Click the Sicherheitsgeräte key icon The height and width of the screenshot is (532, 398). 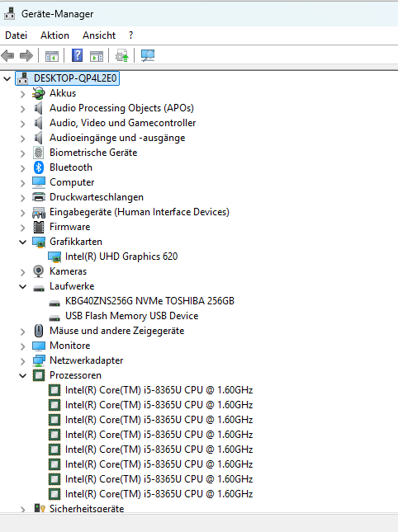click(x=40, y=508)
